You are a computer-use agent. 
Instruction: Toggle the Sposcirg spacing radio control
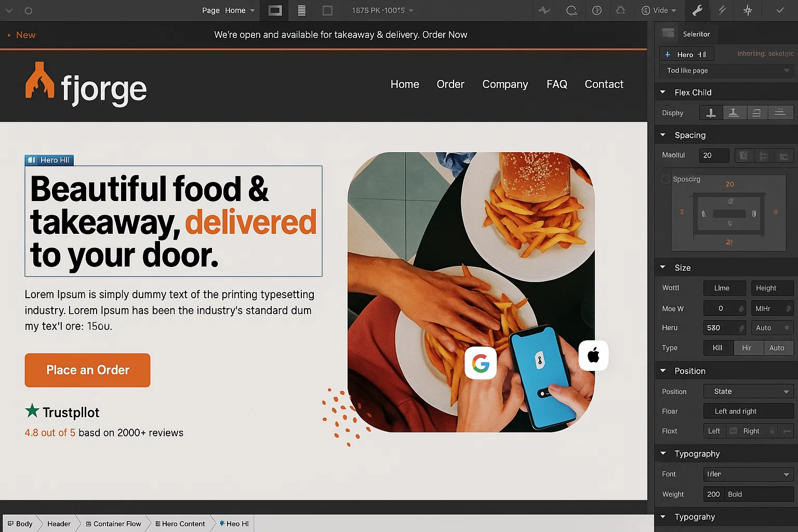(666, 179)
